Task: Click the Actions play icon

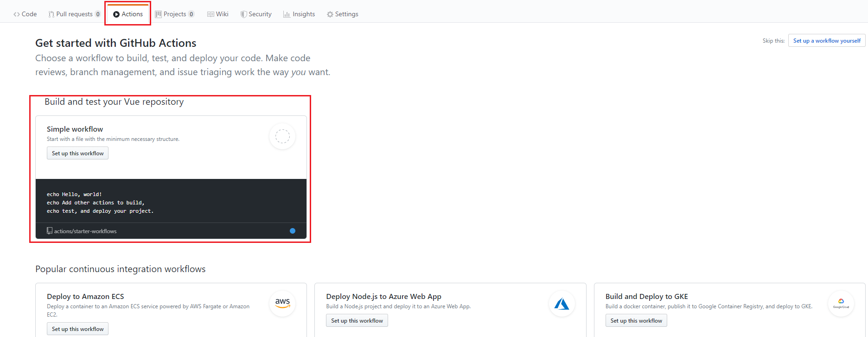Action: pos(116,14)
